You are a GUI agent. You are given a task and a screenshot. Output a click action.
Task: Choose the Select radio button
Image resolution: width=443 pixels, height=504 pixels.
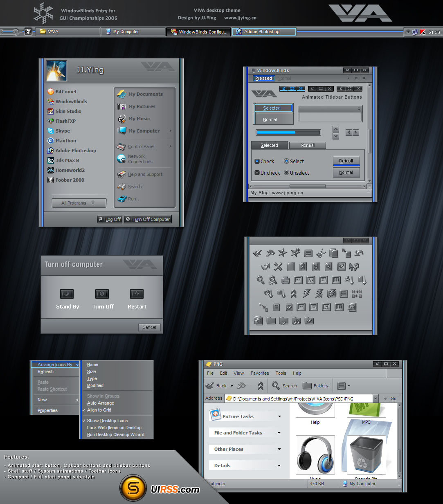tap(286, 161)
